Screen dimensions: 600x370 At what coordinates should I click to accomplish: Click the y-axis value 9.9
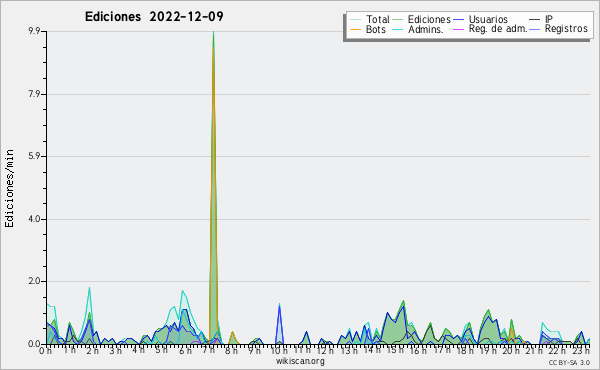pyautogui.click(x=34, y=31)
